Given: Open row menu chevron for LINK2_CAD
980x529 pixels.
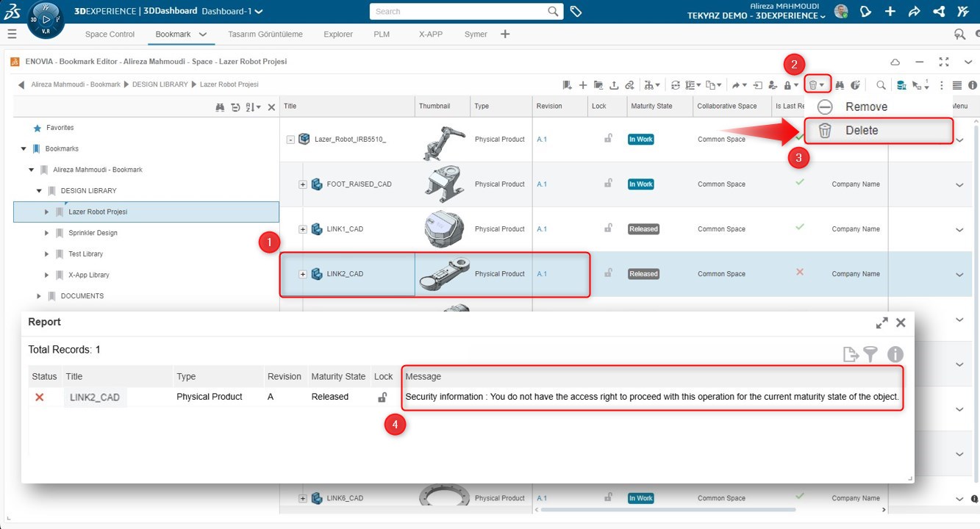Looking at the screenshot, I should (959, 275).
